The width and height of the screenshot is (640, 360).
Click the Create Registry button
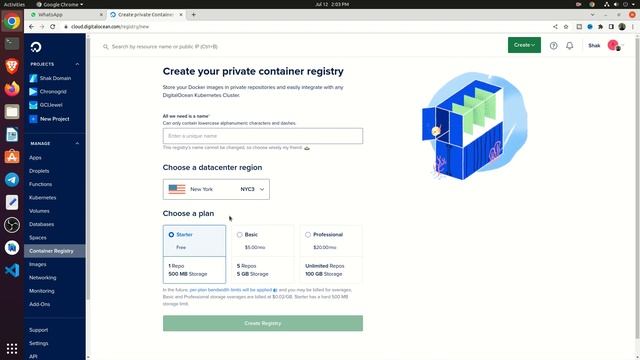[262, 323]
